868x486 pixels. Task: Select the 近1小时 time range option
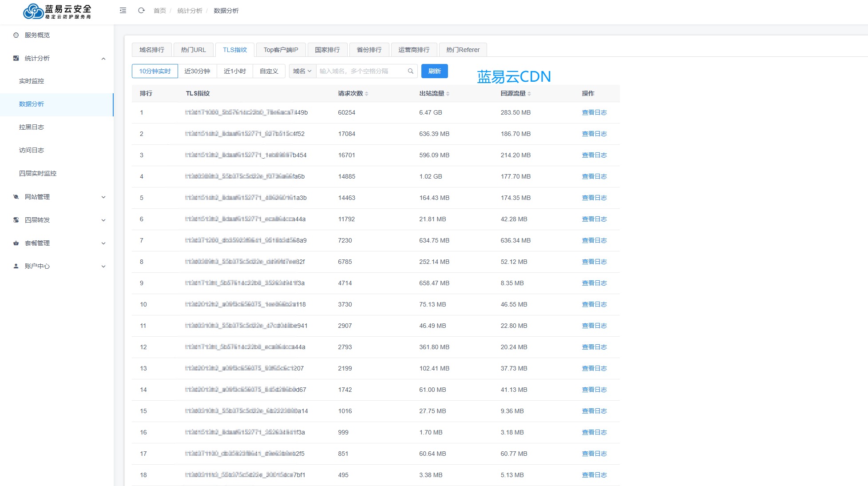click(234, 71)
